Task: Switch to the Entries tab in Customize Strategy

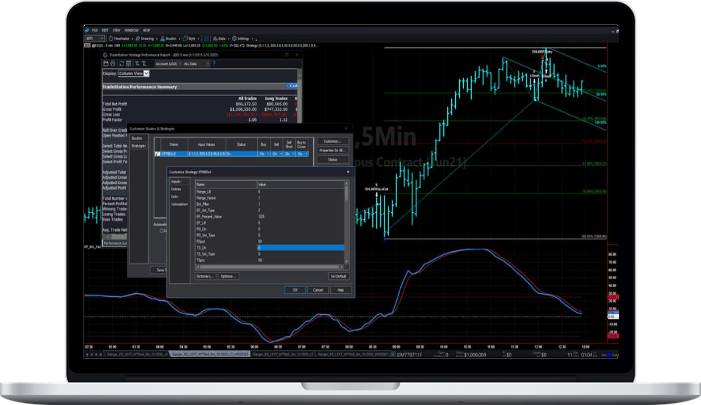Action: (176, 190)
